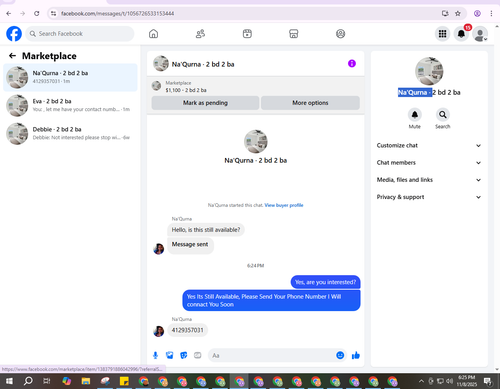Record a voice clip with microphone icon
This screenshot has height=389, width=500.
point(155,355)
